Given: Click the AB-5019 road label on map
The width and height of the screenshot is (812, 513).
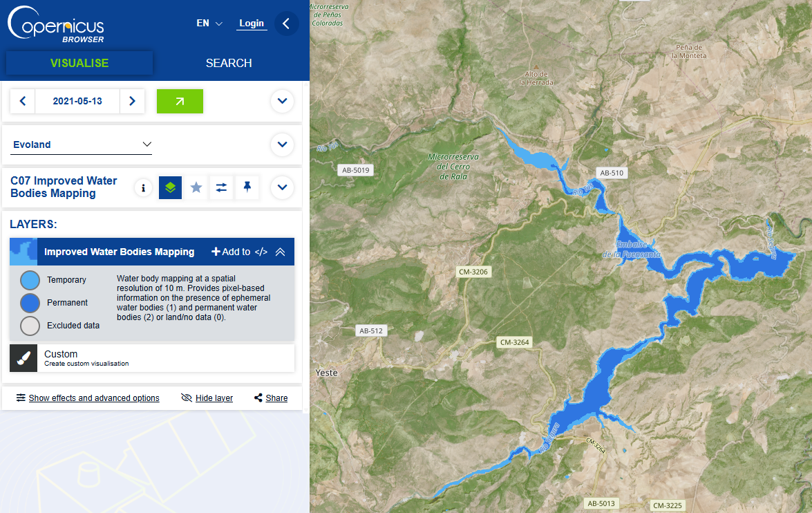Looking at the screenshot, I should tap(356, 170).
